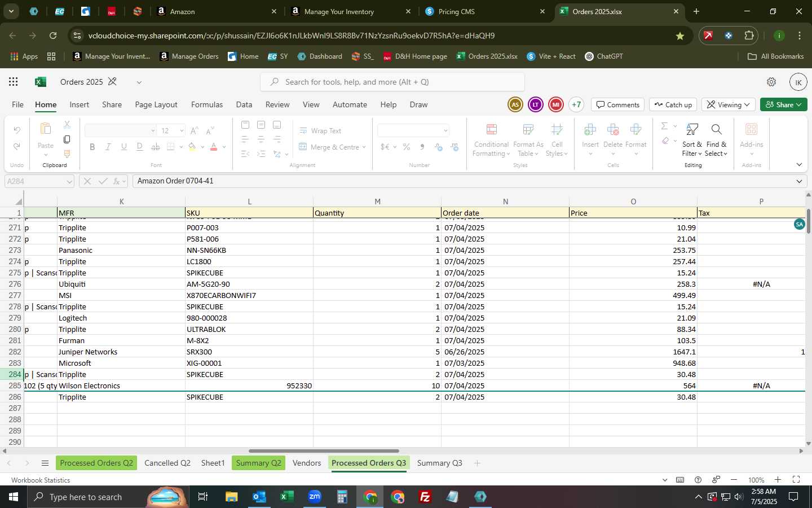Click the Excel logo icon
The width and height of the screenshot is (812, 508).
(40, 82)
